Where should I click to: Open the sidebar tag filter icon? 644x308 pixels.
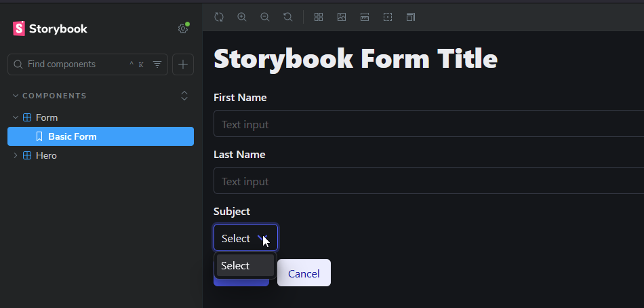coord(157,64)
